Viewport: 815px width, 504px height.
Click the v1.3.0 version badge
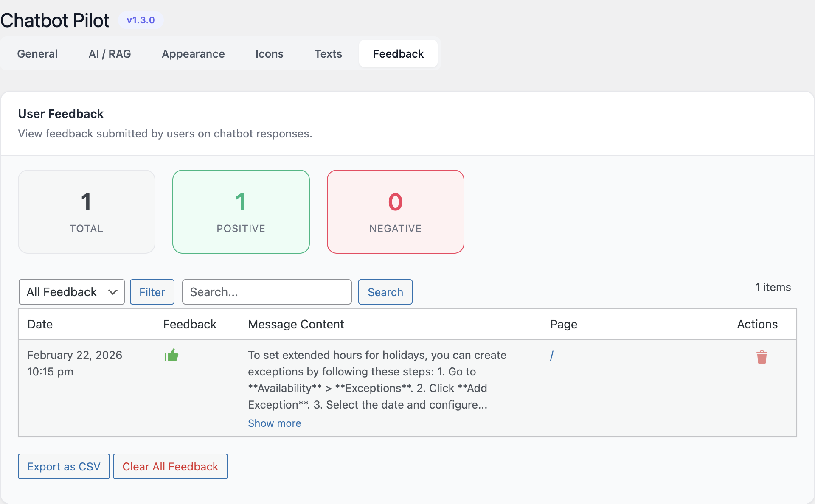coord(141,20)
